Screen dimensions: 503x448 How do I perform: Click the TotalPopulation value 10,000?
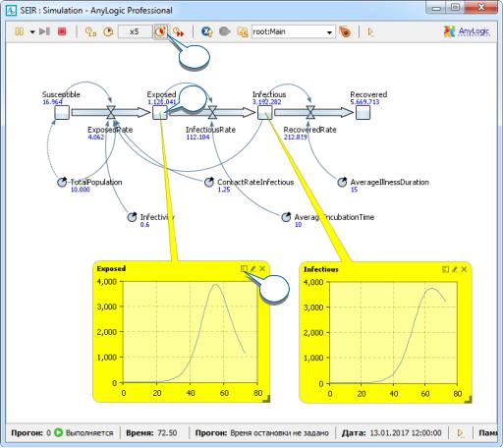(x=81, y=190)
